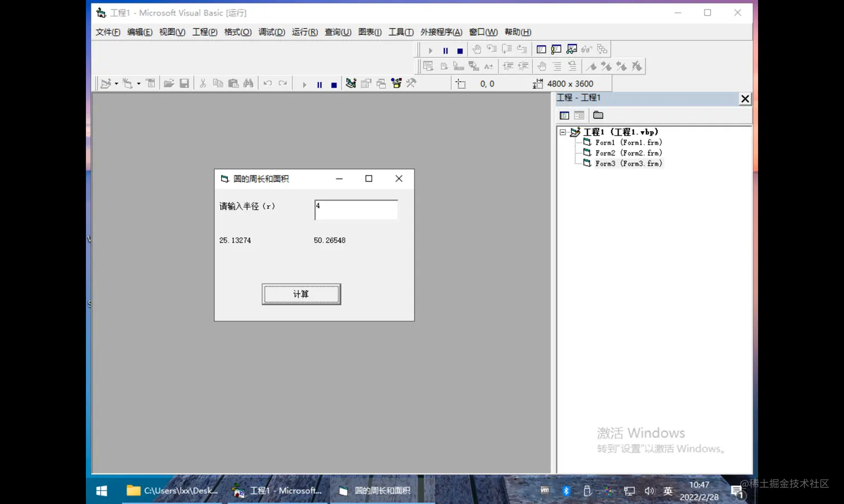Open the 文件(F) menu
Viewport: 844px width, 504px height.
point(108,32)
